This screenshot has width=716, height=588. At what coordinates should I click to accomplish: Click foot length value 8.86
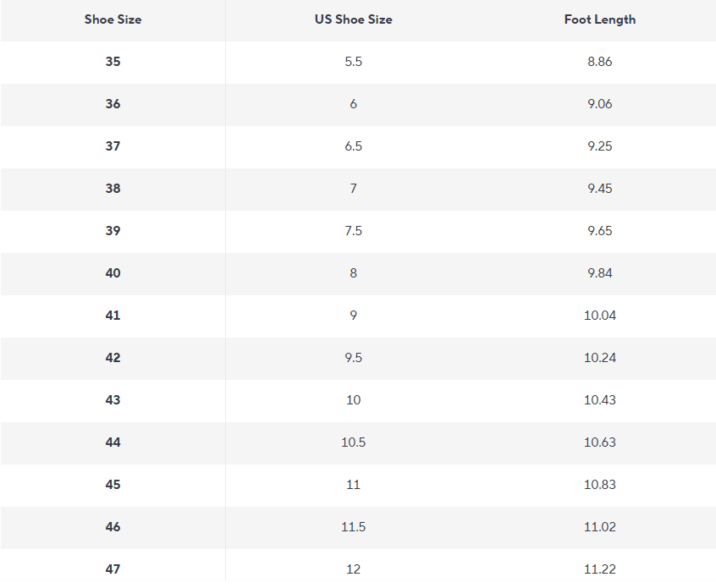(599, 62)
